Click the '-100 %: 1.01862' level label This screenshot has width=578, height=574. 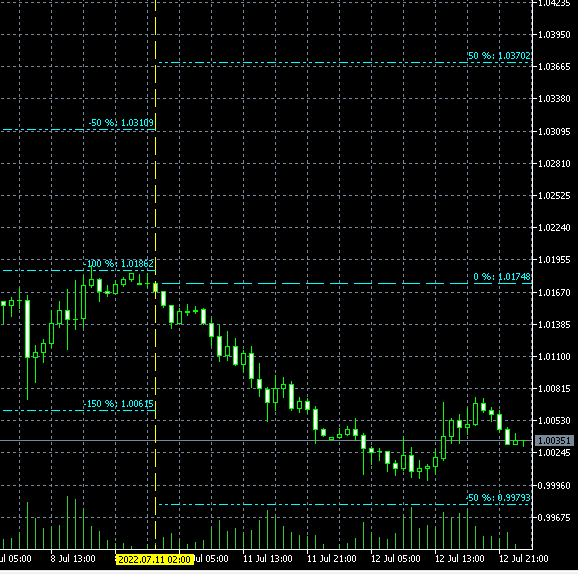coord(118,264)
